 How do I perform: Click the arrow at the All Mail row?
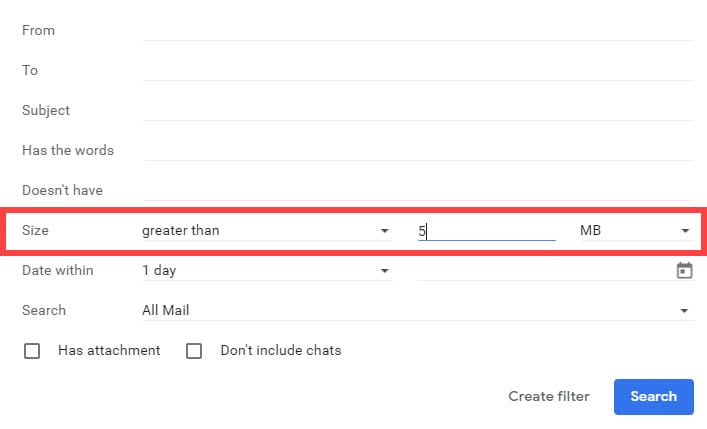pos(684,311)
